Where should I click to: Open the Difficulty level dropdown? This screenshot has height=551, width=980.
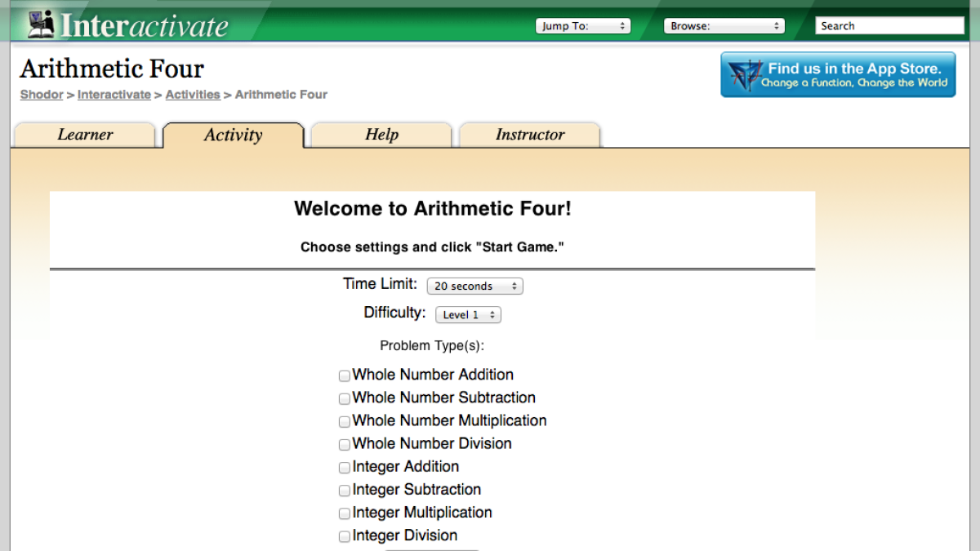tap(468, 314)
